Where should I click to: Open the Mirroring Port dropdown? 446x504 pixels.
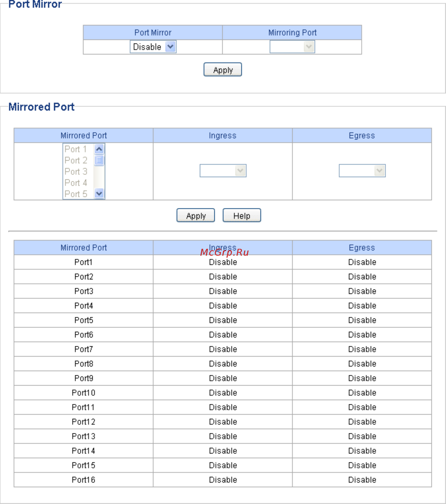(292, 47)
